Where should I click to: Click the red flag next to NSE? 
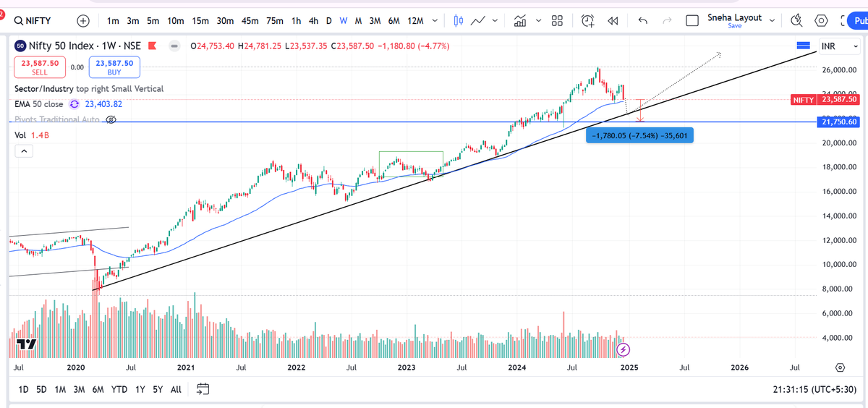[x=152, y=46]
